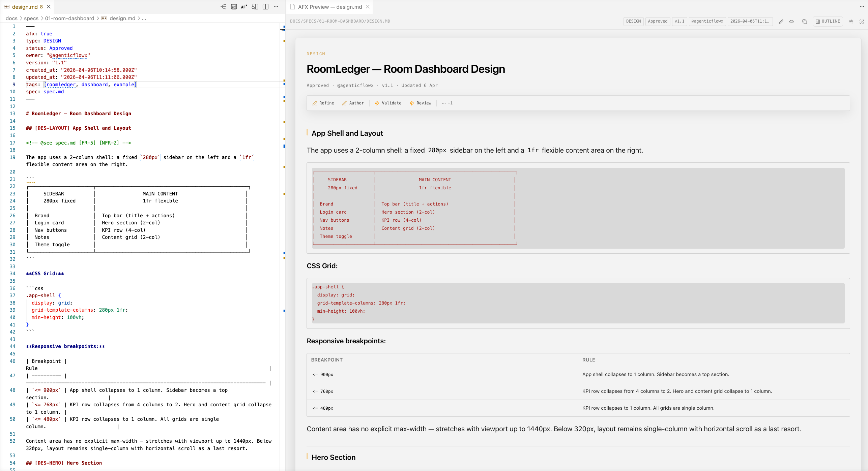Image resolution: width=868 pixels, height=471 pixels.
Task: Toggle the OUTLINE panel button
Action: (828, 21)
